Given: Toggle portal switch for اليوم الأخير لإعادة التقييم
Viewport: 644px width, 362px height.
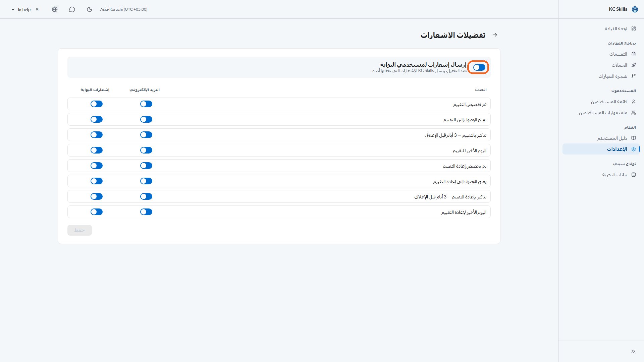Looking at the screenshot, I should [x=97, y=212].
